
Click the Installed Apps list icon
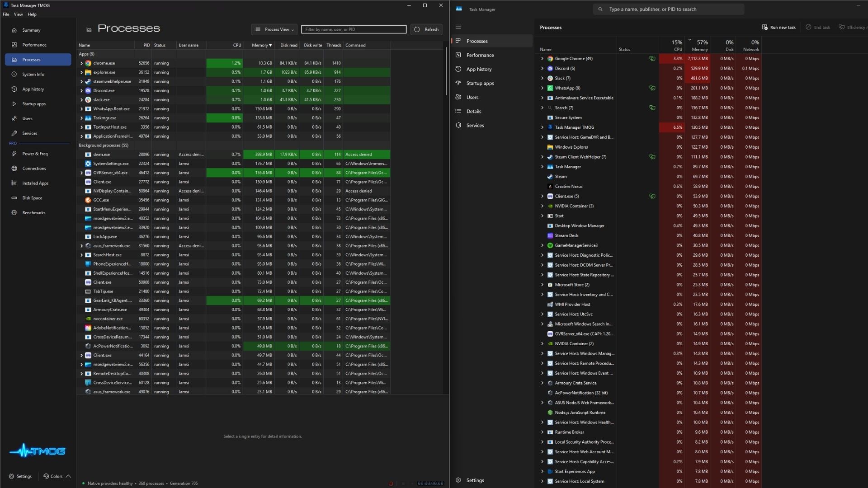(14, 183)
